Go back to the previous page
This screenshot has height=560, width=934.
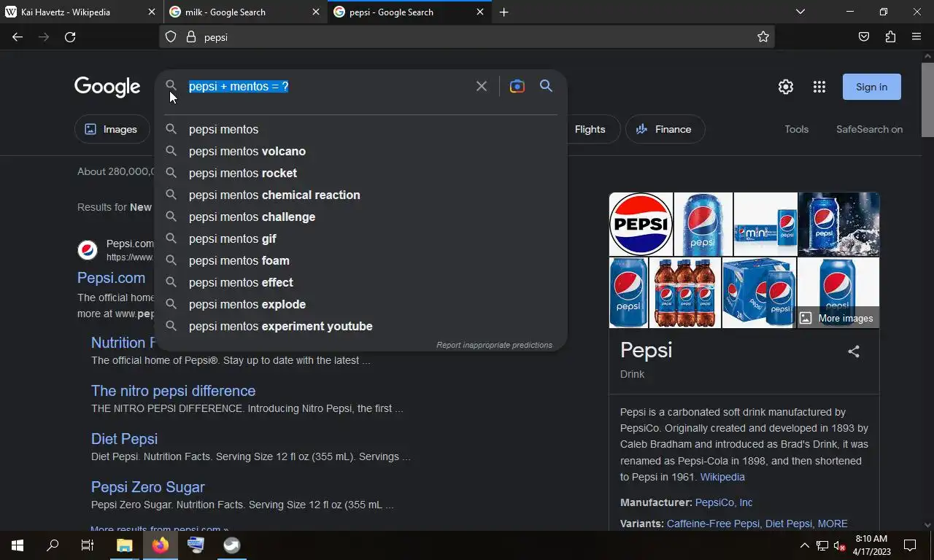point(18,37)
